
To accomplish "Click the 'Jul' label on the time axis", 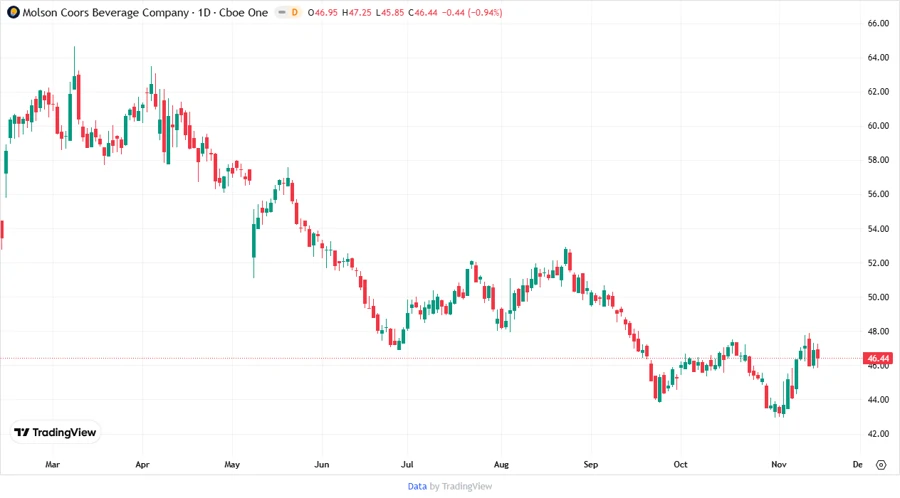I will 407,465.
